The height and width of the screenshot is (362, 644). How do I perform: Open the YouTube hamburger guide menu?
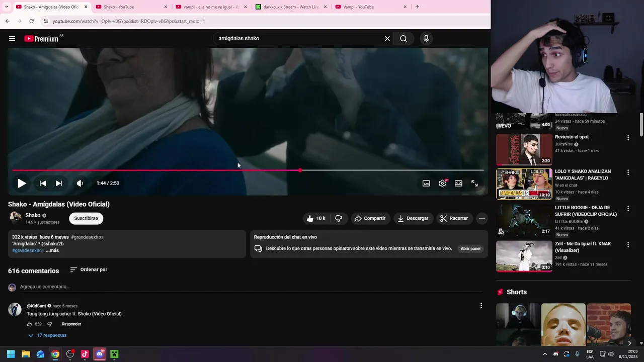[x=12, y=39]
